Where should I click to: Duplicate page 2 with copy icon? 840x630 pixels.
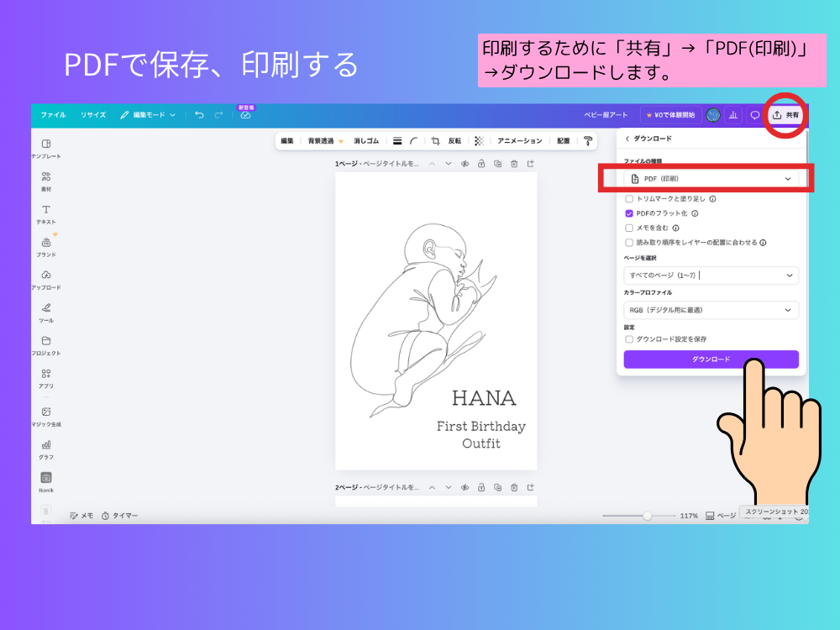pyautogui.click(x=497, y=487)
